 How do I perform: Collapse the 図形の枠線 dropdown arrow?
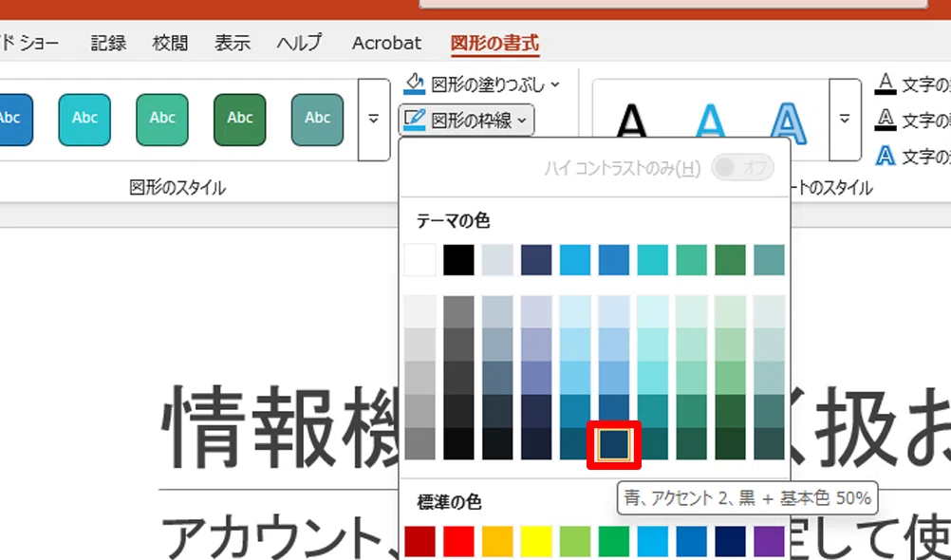click(522, 121)
